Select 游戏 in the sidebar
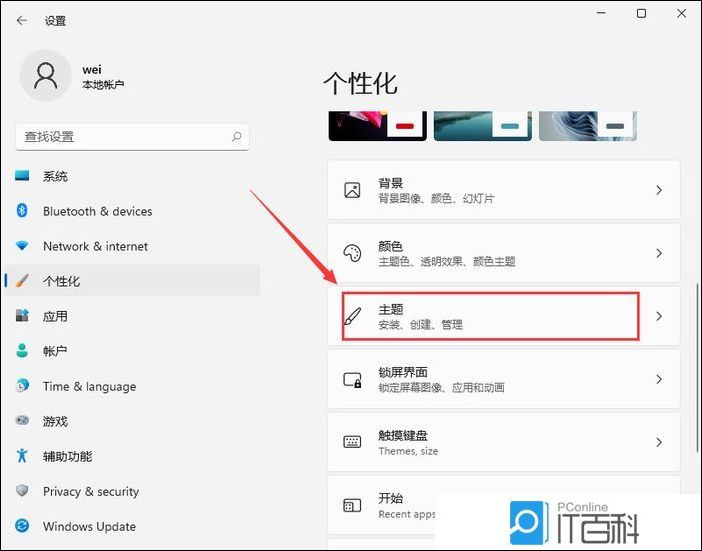 [x=133, y=421]
